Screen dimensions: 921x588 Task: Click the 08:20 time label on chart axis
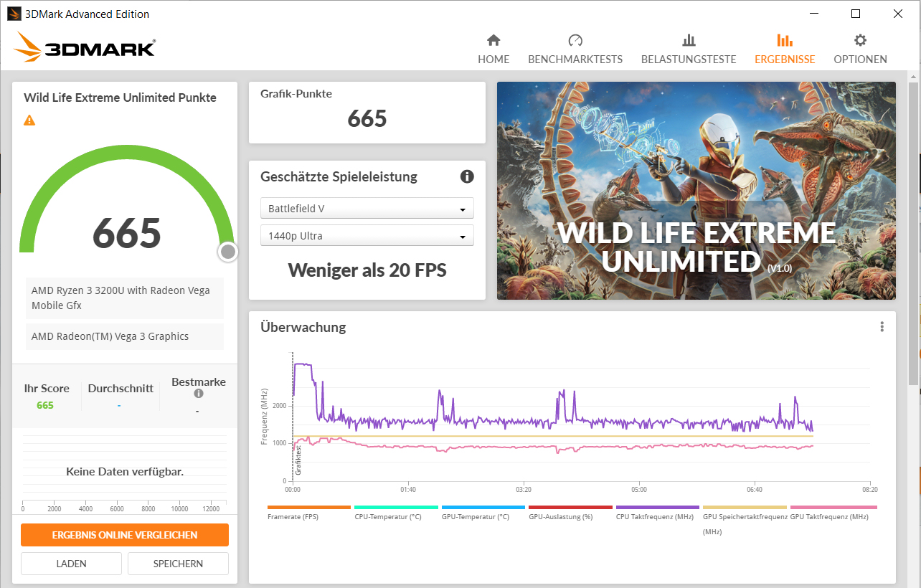869,490
